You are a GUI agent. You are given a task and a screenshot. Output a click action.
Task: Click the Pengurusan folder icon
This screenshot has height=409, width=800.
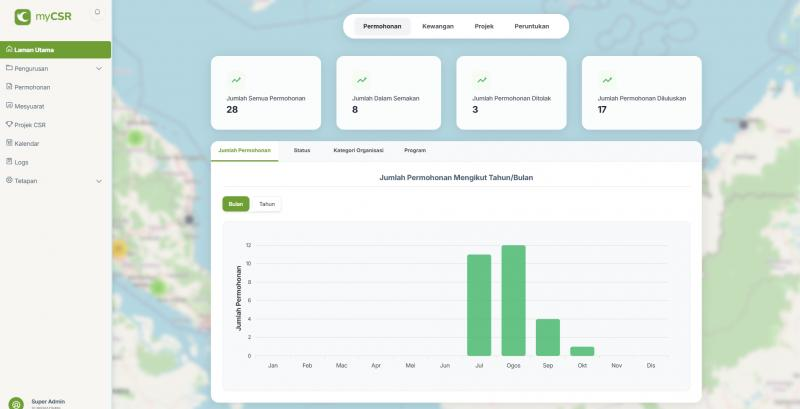[x=9, y=68]
